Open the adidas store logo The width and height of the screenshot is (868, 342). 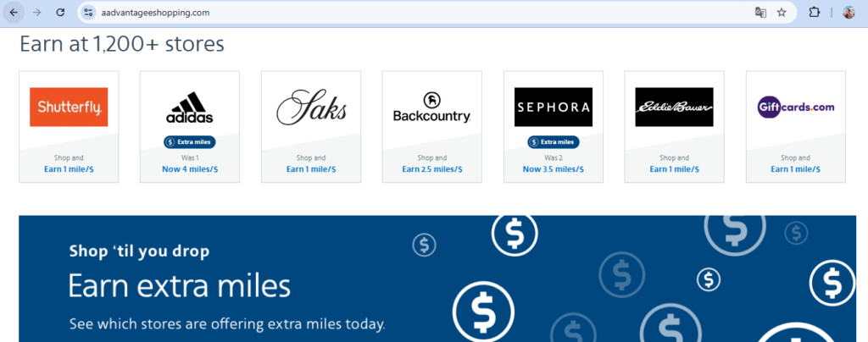(190, 108)
